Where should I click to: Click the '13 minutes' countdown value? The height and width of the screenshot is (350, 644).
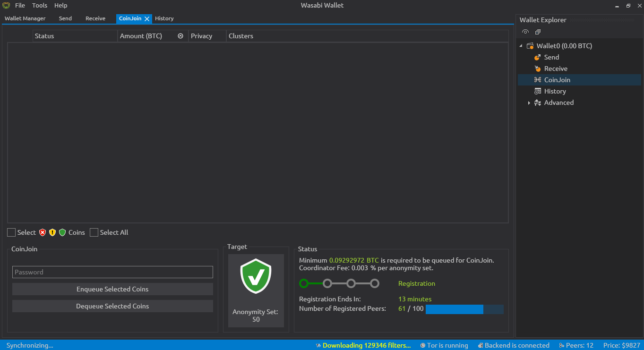[x=415, y=299]
